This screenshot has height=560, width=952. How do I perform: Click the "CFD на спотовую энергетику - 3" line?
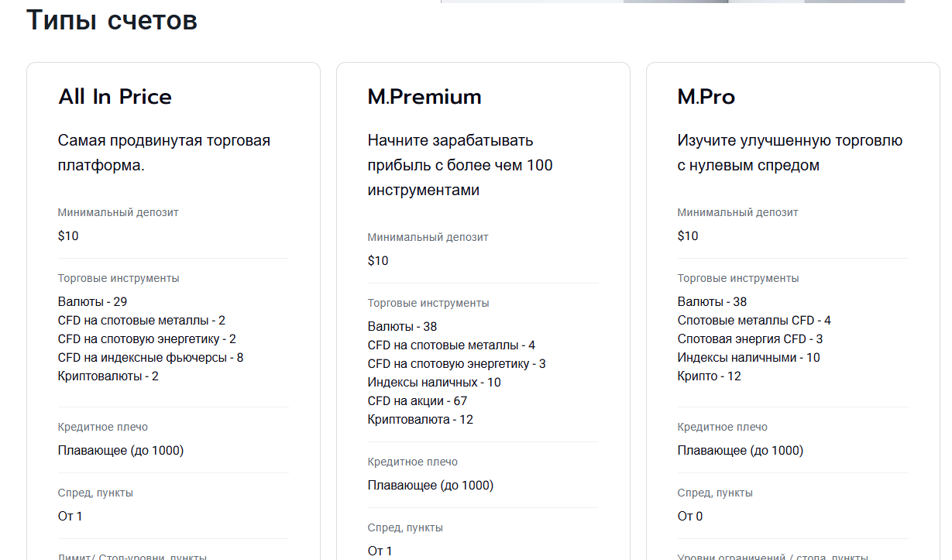(457, 363)
